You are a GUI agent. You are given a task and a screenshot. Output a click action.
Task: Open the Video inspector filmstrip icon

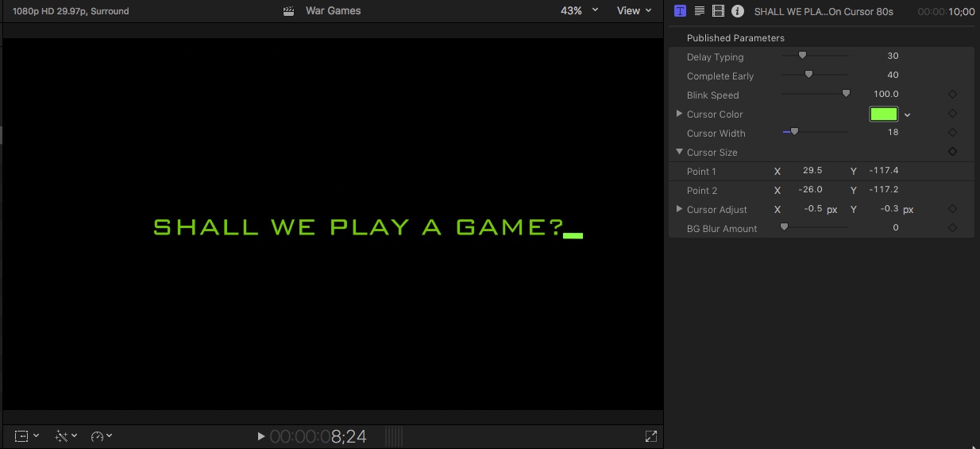pyautogui.click(x=719, y=11)
